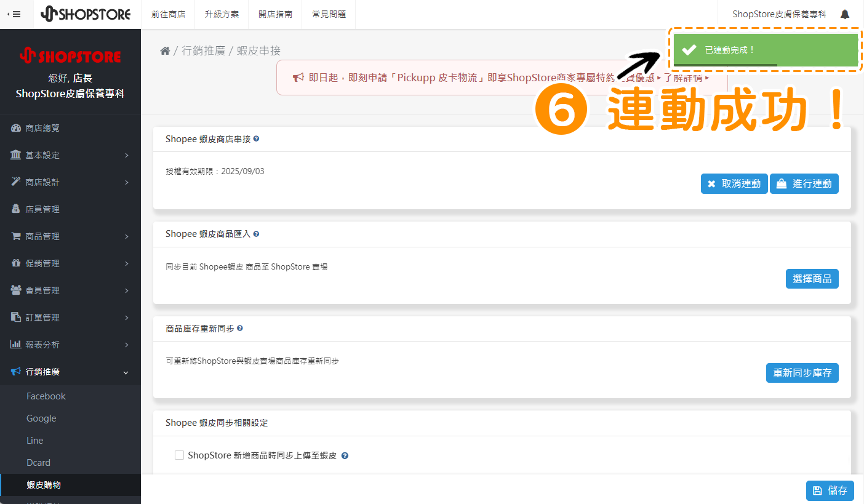Collapse sidebar with the hamburger menu icon
Viewport: 864px width, 504px height.
(14, 14)
